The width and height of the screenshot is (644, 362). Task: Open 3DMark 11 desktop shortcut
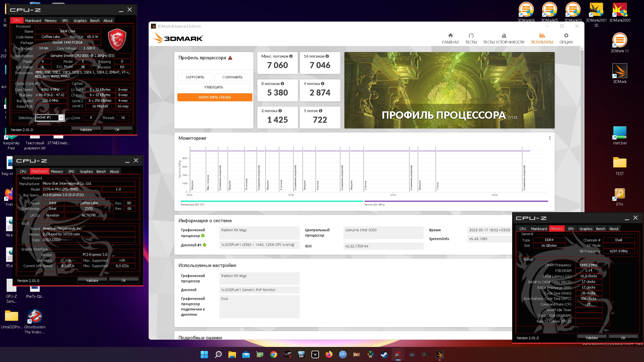point(620,43)
